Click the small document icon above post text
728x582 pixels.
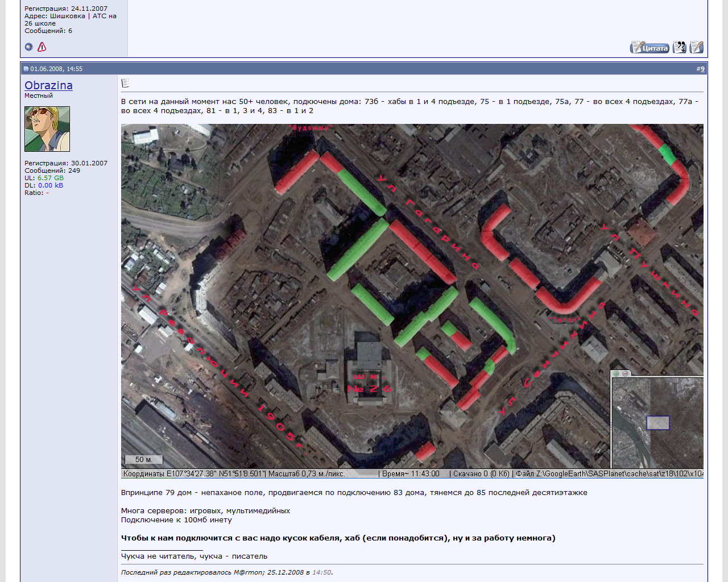pos(125,84)
